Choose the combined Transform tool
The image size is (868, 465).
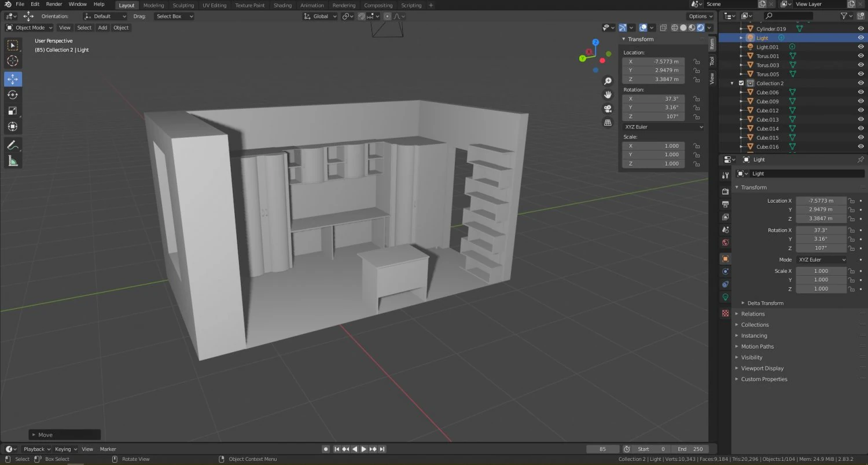tap(13, 126)
